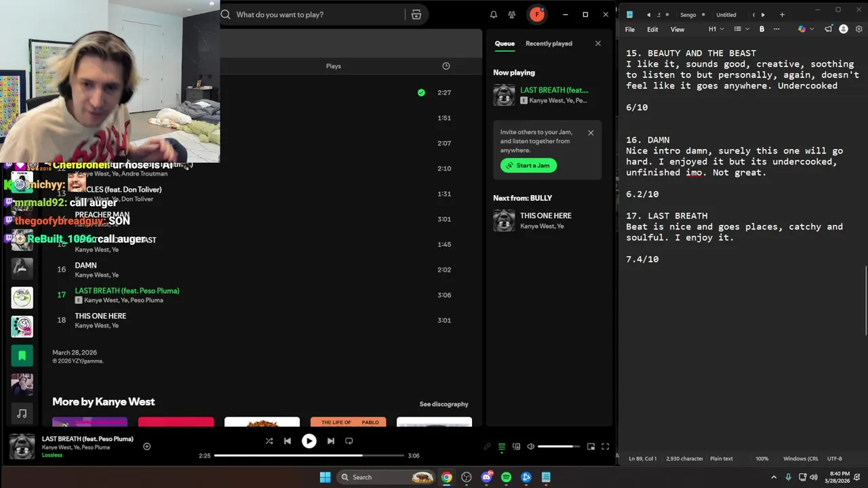
Task: Open Spotify notifications bell
Action: pos(494,14)
